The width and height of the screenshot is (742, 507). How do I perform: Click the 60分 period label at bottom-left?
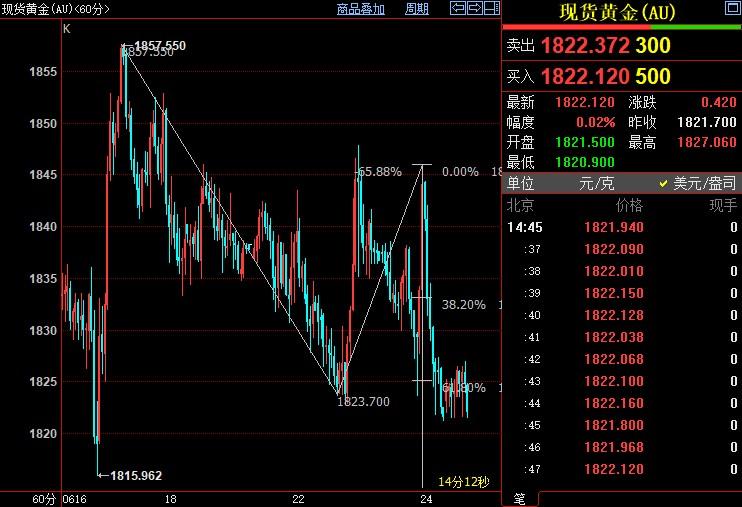coord(43,498)
